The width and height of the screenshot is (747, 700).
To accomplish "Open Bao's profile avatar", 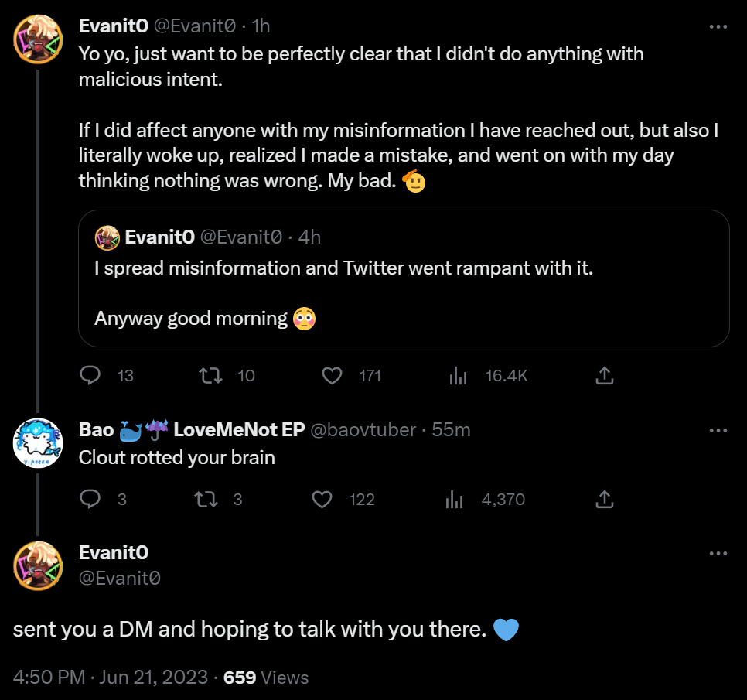I will coord(38,442).
